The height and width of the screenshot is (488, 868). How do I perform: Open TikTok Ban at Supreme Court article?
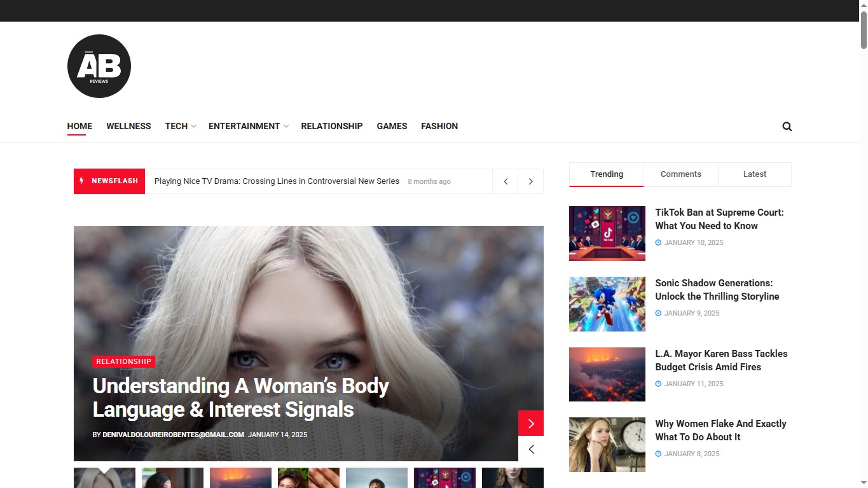click(719, 219)
